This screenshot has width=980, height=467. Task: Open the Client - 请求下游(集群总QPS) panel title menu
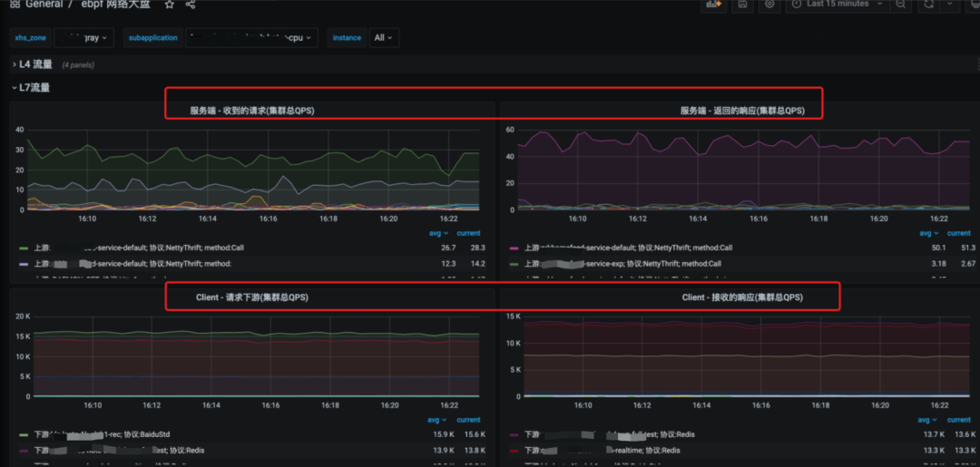(x=252, y=297)
